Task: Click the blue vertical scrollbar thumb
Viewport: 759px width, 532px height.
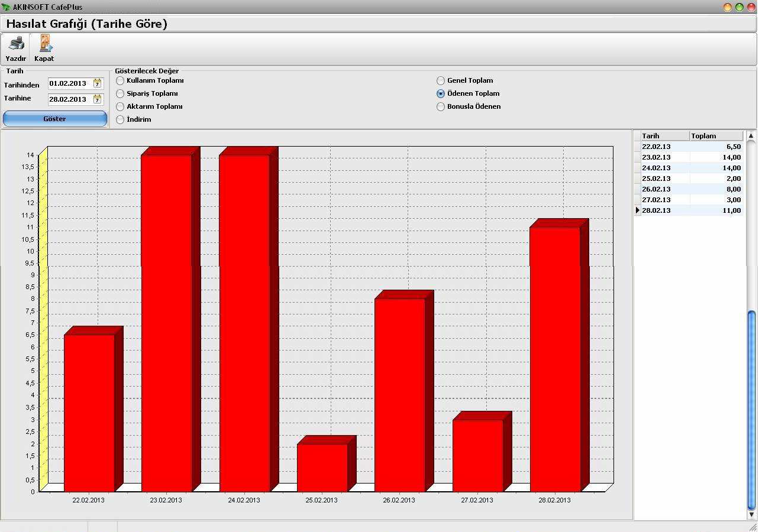Action: pos(751,410)
